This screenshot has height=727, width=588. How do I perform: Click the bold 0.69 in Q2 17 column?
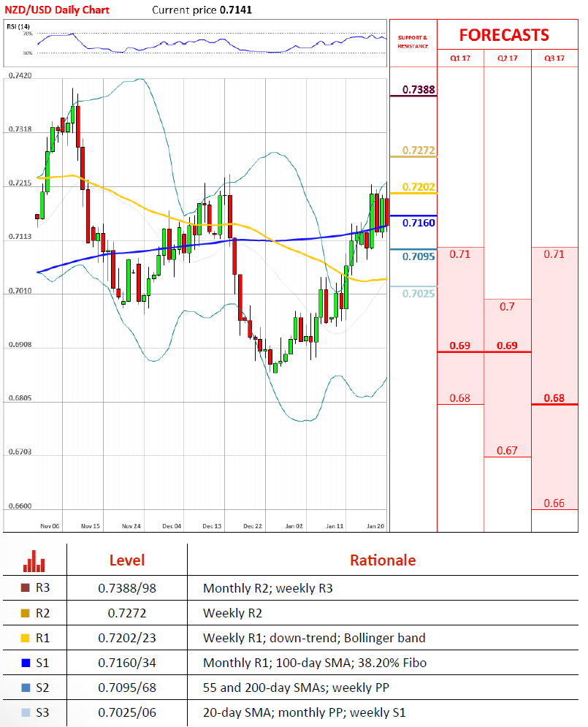point(507,346)
